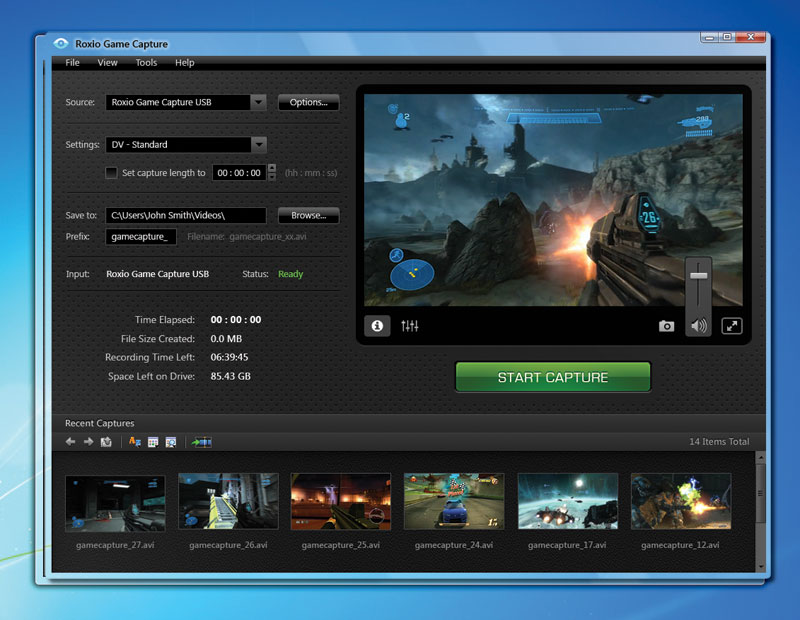Select the gamecapture_17.avi thumbnail
Viewport: 800px width, 620px height.
tap(568, 501)
